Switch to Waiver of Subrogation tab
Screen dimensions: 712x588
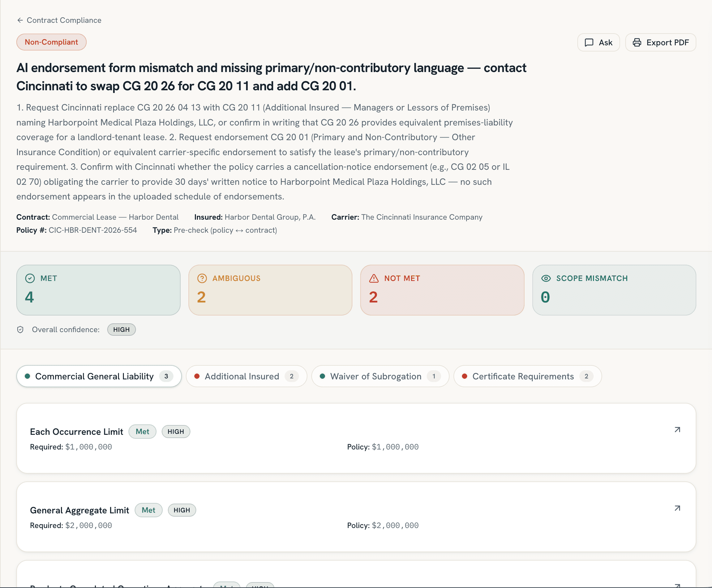click(x=380, y=376)
